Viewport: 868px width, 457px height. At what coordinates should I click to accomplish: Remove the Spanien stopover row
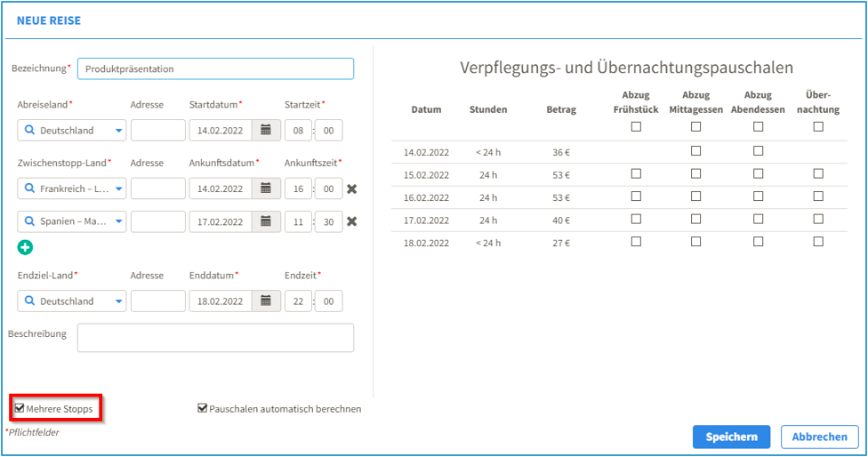coord(351,222)
